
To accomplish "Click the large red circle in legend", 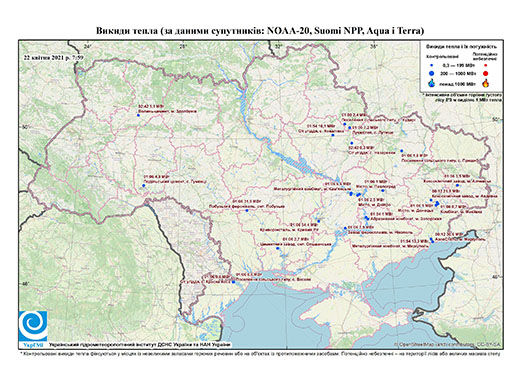I will point(486,73).
